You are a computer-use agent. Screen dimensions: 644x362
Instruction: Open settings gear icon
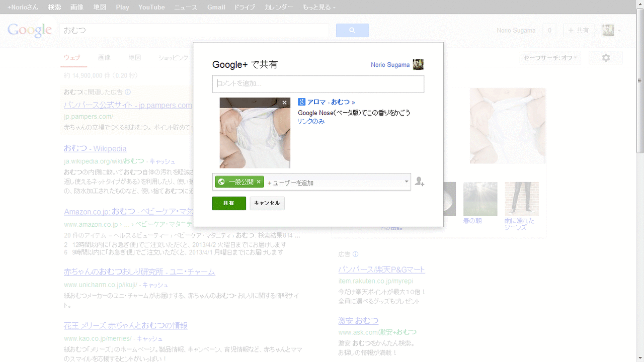tap(606, 58)
